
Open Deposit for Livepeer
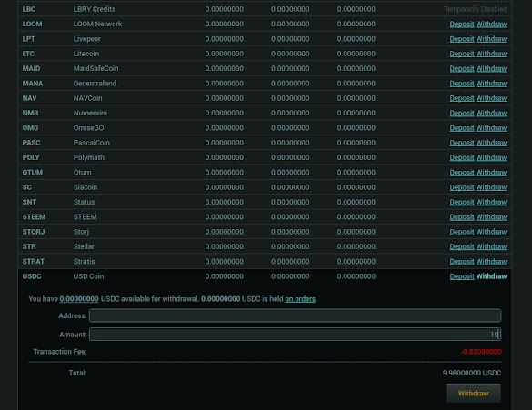462,39
